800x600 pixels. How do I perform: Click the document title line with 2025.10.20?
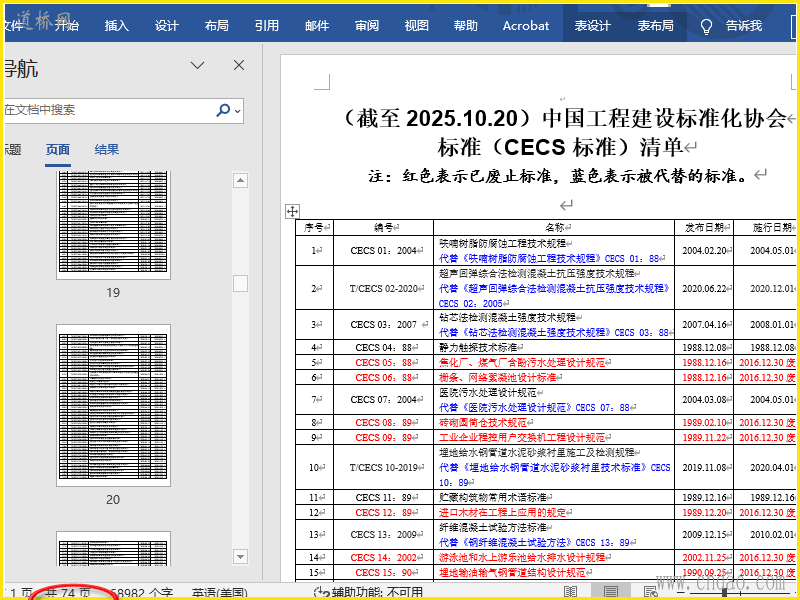tap(565, 118)
